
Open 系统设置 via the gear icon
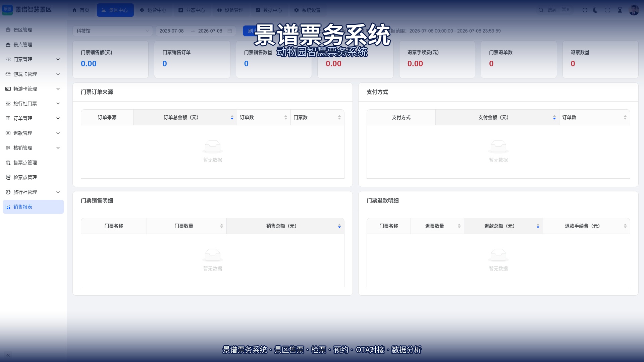tap(297, 10)
